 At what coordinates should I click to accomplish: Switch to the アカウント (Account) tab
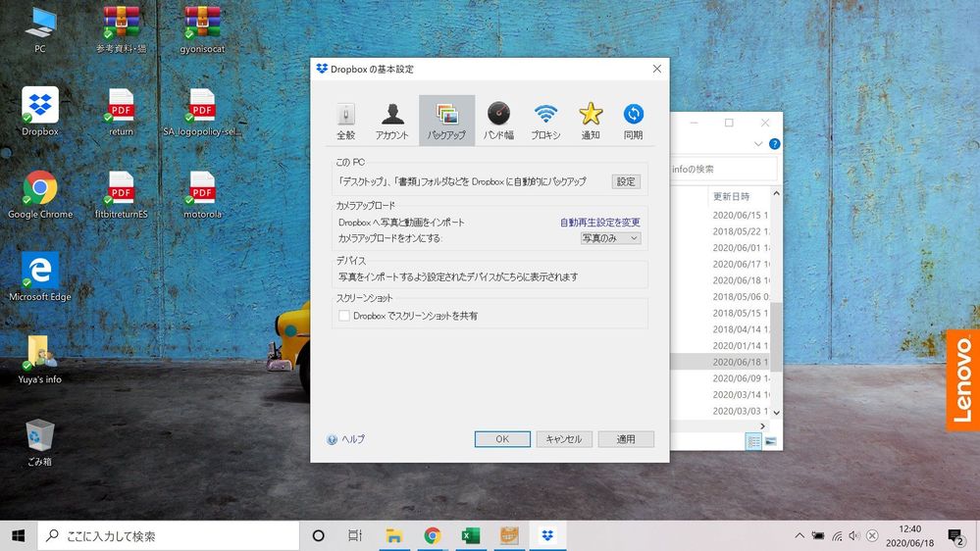(392, 121)
